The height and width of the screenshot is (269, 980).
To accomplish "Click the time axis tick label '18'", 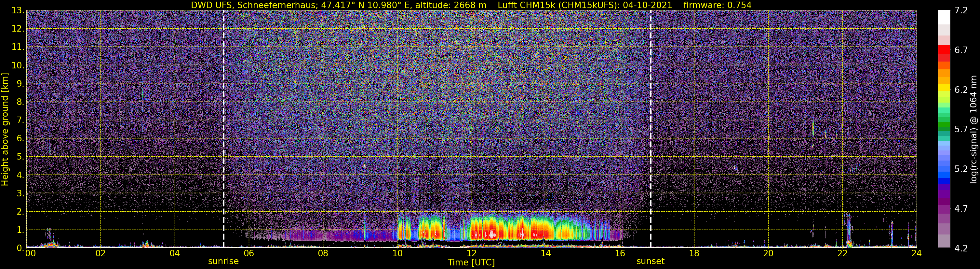I will click(694, 253).
